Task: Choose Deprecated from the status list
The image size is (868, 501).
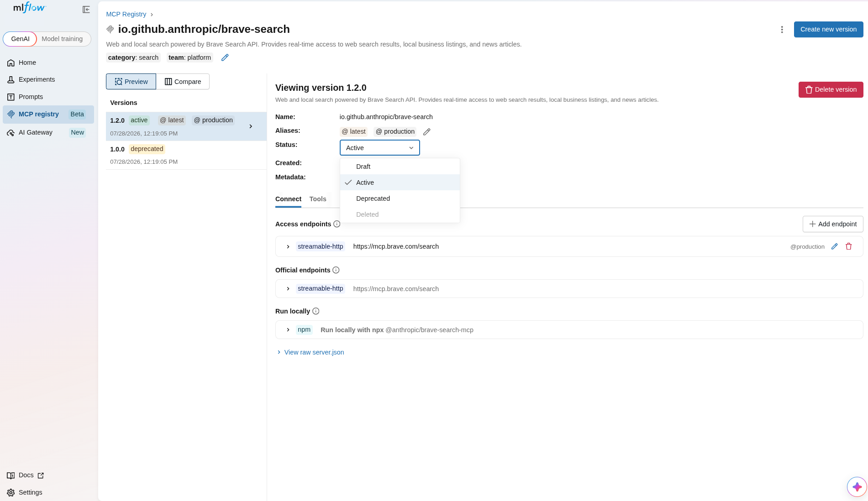Action: (400, 198)
